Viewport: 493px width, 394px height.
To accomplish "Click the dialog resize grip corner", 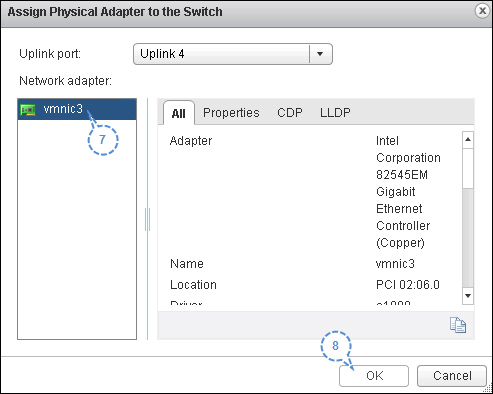I will (488, 389).
